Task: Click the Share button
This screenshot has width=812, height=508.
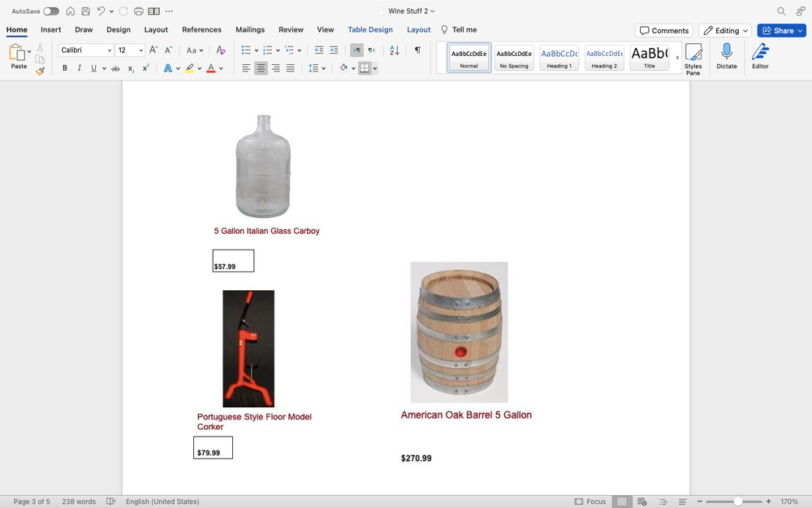Action: click(x=781, y=31)
